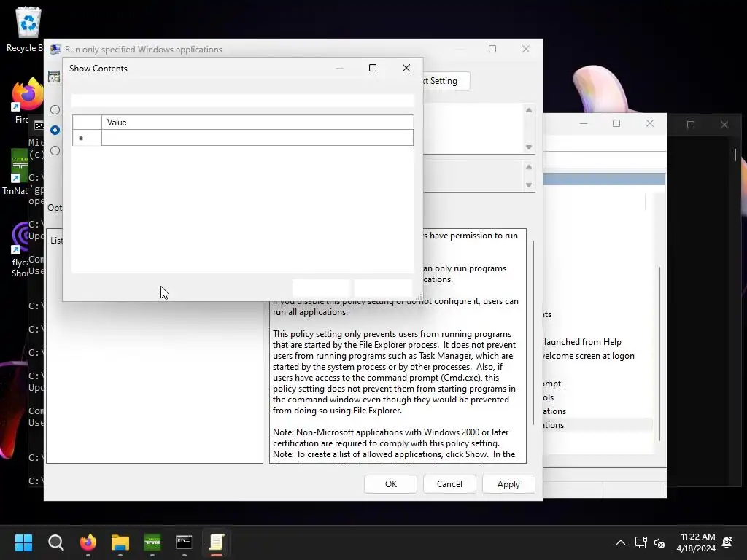Click the help text vertical scrollbar

pos(533,332)
